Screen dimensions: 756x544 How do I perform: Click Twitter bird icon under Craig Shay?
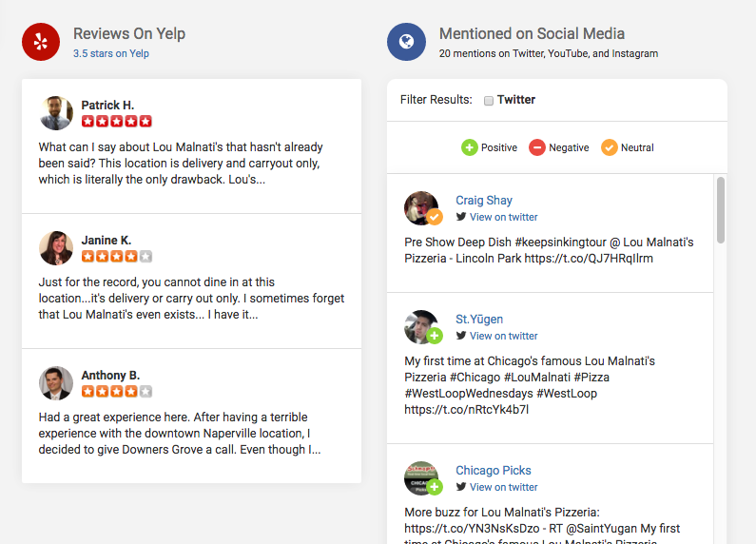click(x=461, y=217)
